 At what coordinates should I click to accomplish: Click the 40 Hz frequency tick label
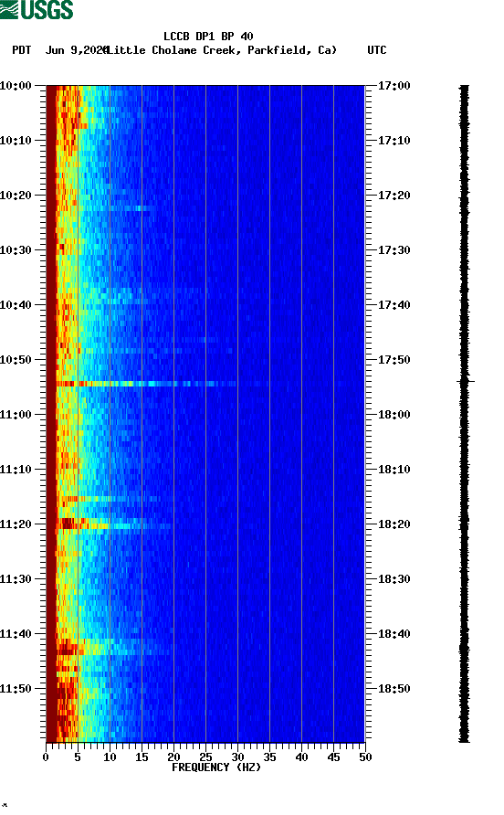coord(301,757)
